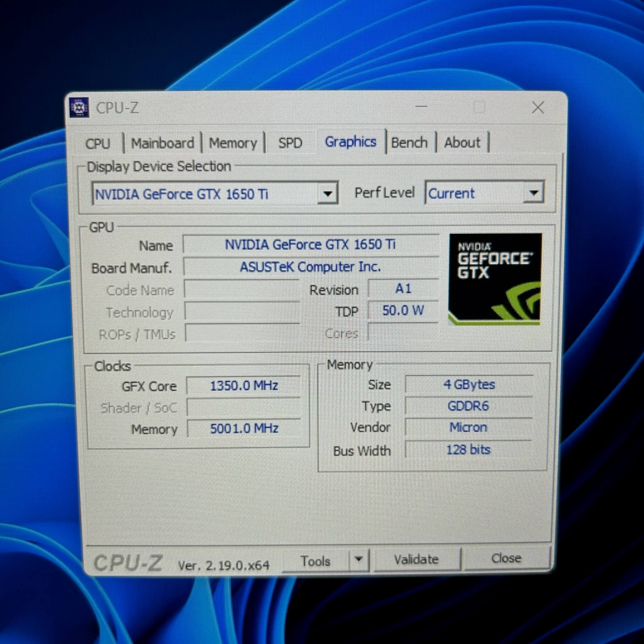This screenshot has height=644, width=644.
Task: Close the CPU-Z window with X
Action: (x=538, y=108)
